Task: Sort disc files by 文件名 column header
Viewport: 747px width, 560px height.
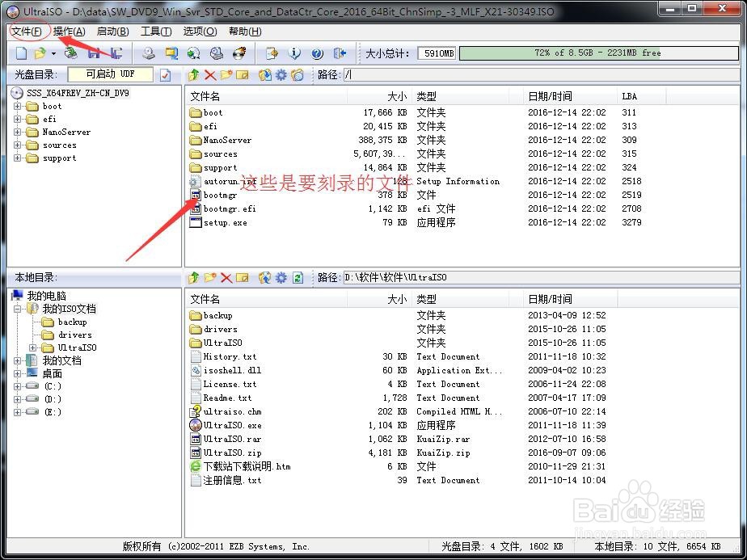Action: 267,96
